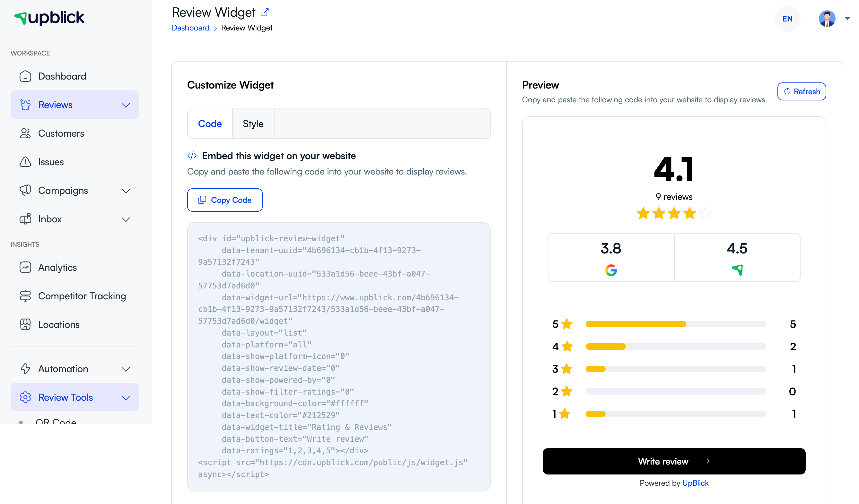Follow the Dashboard breadcrumb link
Screen dimensions: 859x504
click(190, 28)
